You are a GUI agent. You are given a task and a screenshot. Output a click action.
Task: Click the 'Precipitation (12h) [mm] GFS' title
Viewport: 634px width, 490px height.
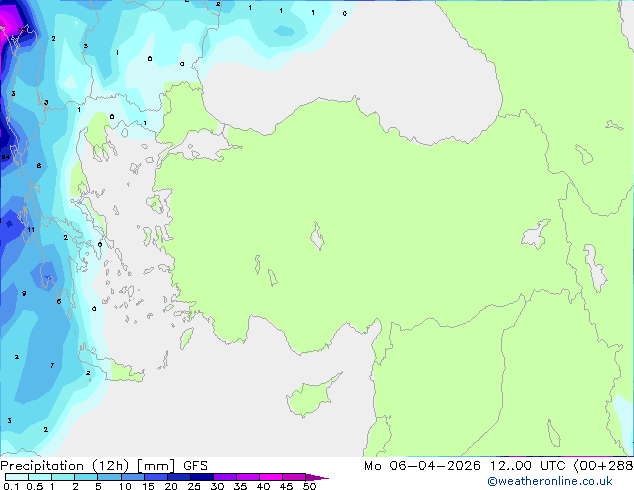tap(104, 466)
